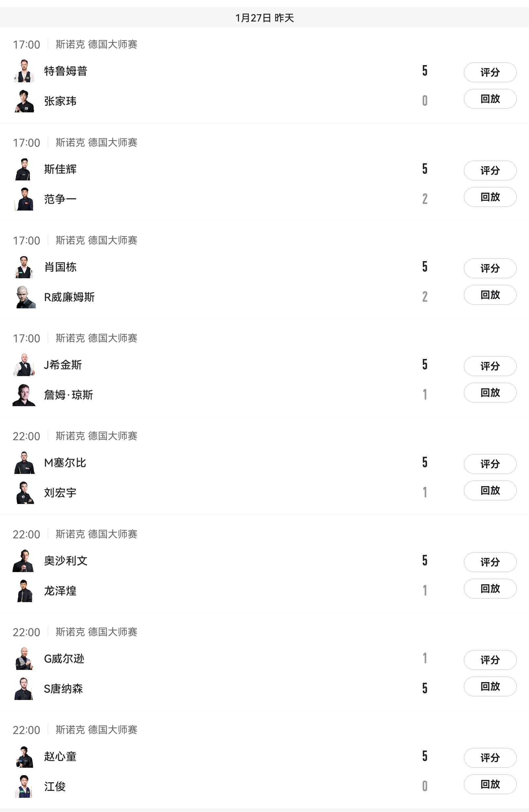Screen dimensions: 529x812
Task: Play 回放 for G威尔逊 vs S唐纳森
Action: [490, 686]
